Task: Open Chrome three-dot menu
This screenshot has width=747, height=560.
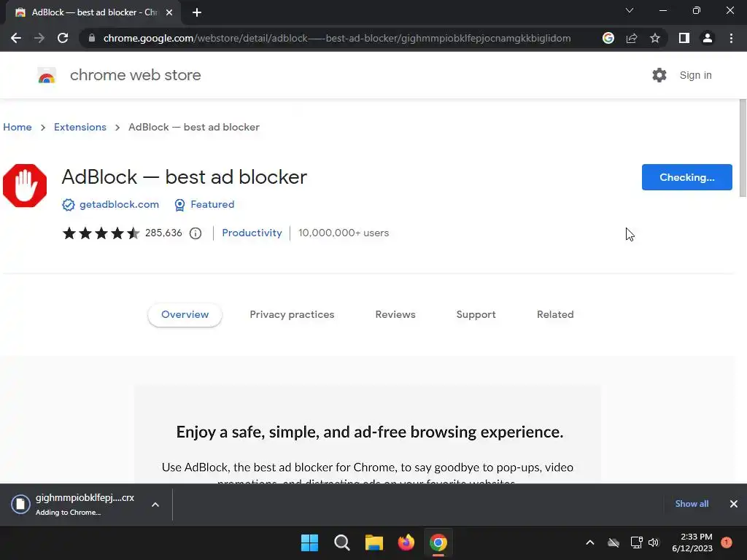Action: (731, 38)
